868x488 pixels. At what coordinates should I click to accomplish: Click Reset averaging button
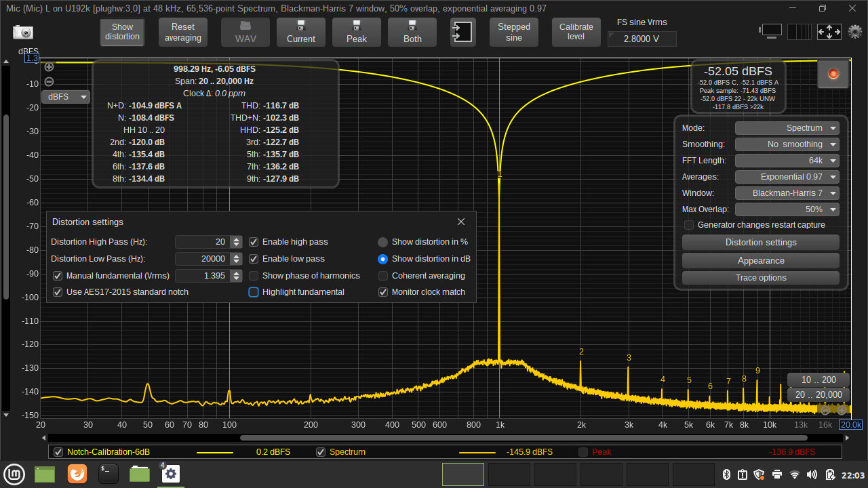[x=183, y=32]
